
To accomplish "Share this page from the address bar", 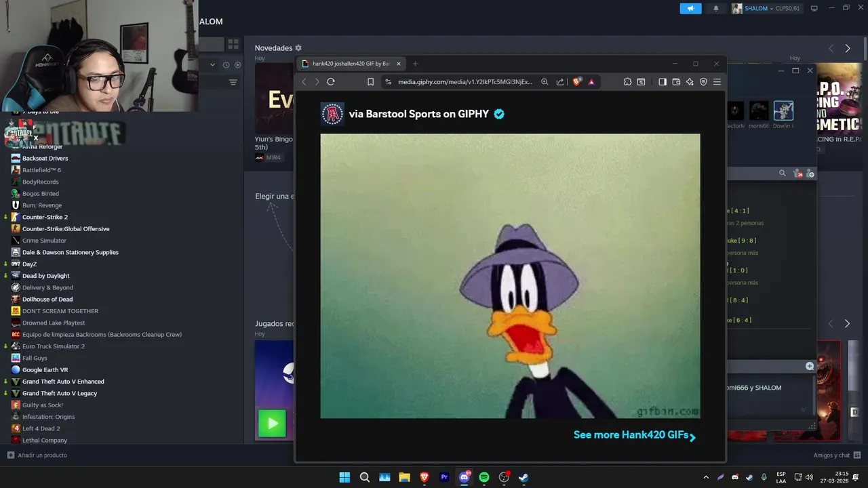I will pyautogui.click(x=560, y=82).
